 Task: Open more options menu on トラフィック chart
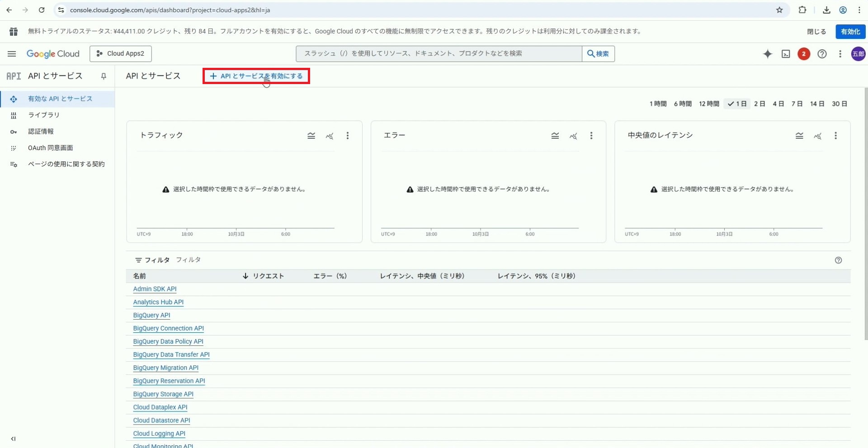click(x=347, y=136)
